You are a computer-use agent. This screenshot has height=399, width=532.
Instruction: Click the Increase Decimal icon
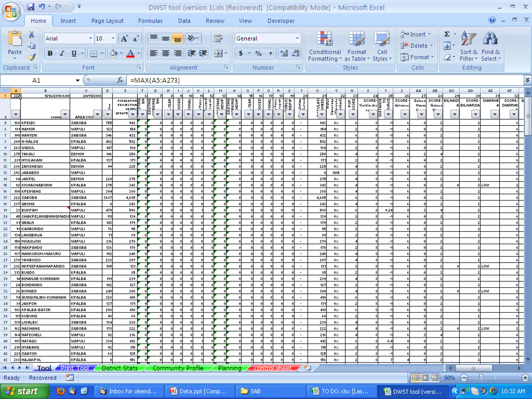284,54
